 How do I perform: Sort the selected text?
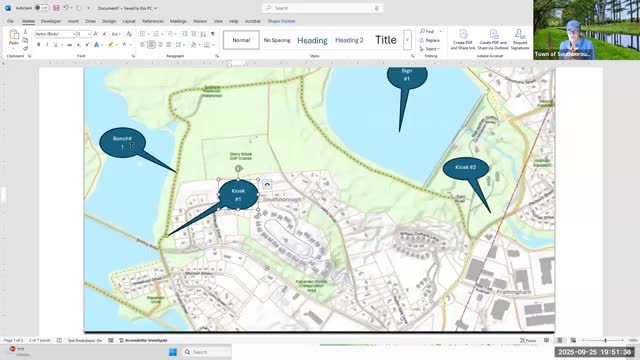[203, 34]
